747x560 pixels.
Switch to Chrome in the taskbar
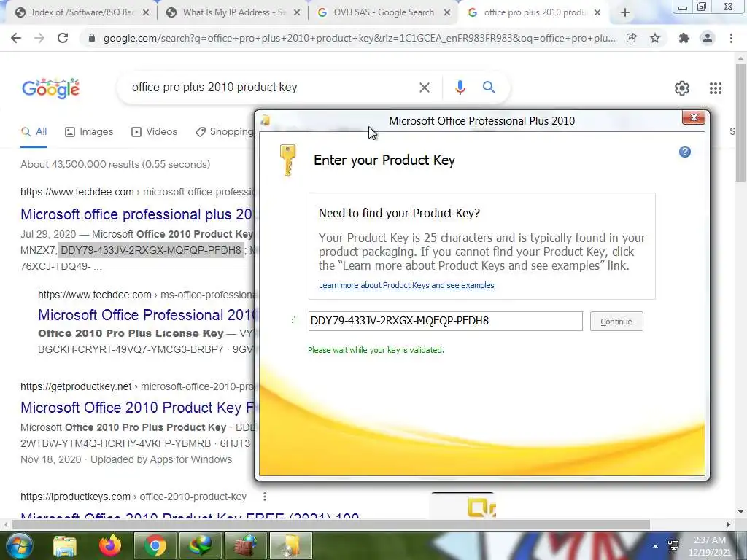pos(155,545)
